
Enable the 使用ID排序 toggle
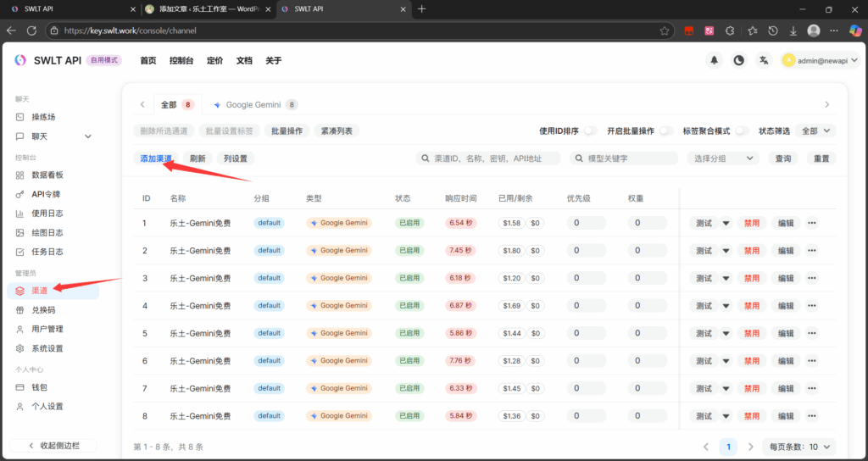(x=590, y=131)
